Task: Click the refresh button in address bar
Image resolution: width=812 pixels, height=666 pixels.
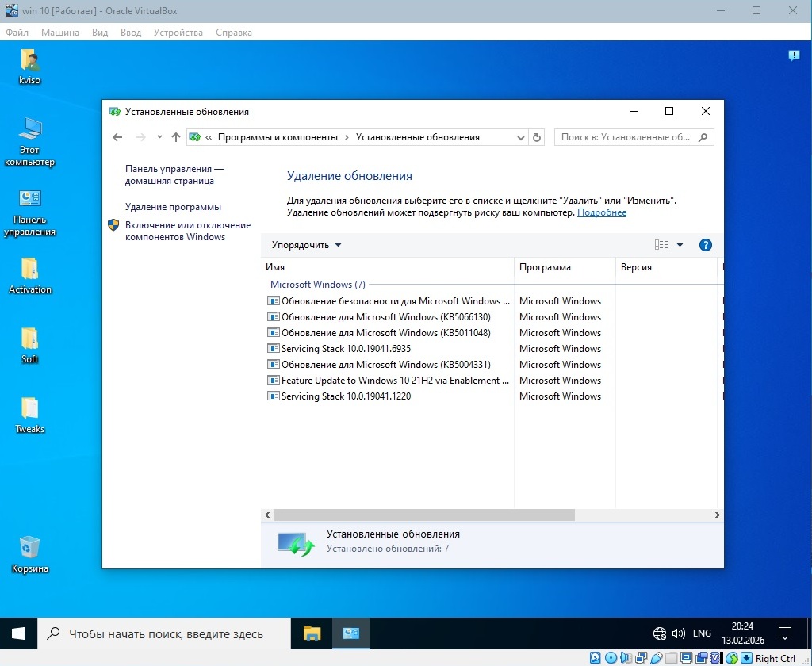Action: (x=537, y=137)
